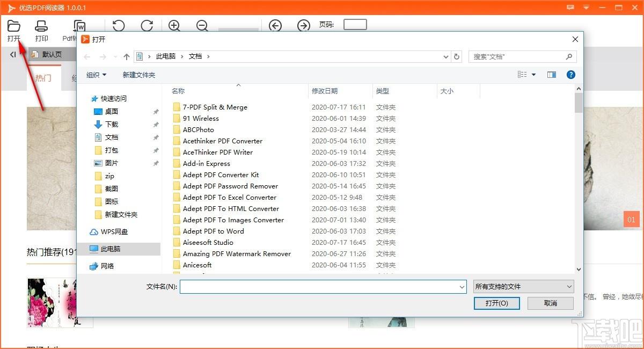Select zip folder in navigation pane
Screen dimensions: 644x349
coord(105,176)
